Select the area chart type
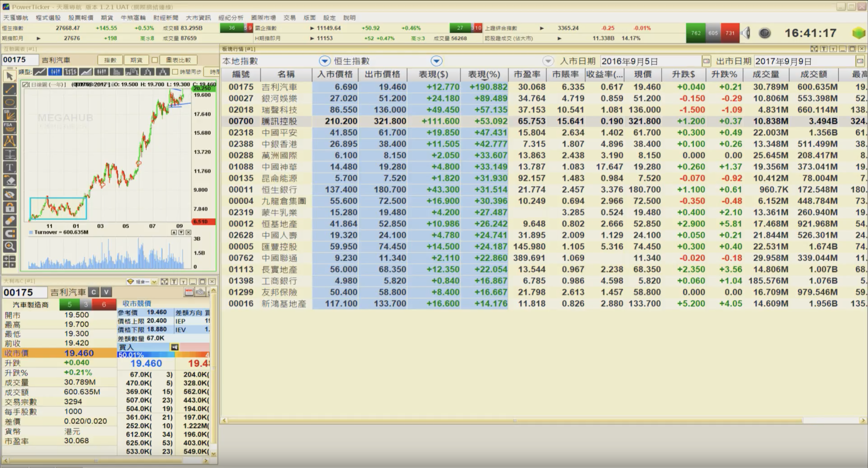 [86, 72]
